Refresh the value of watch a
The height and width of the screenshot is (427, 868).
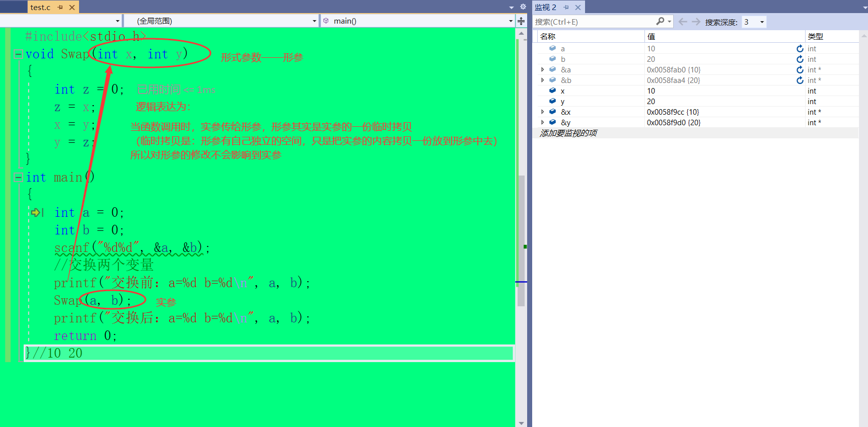(x=800, y=48)
